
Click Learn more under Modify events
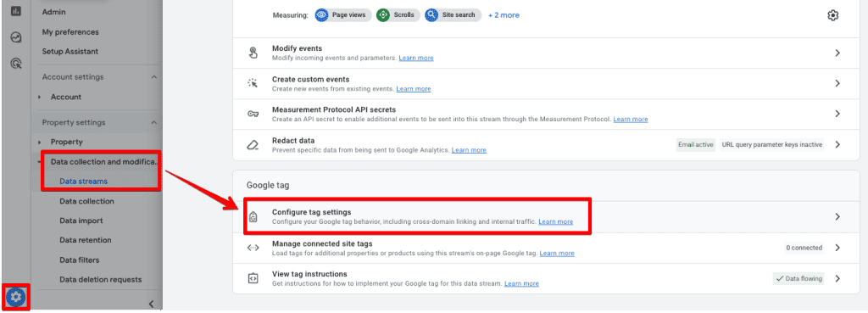tap(416, 59)
